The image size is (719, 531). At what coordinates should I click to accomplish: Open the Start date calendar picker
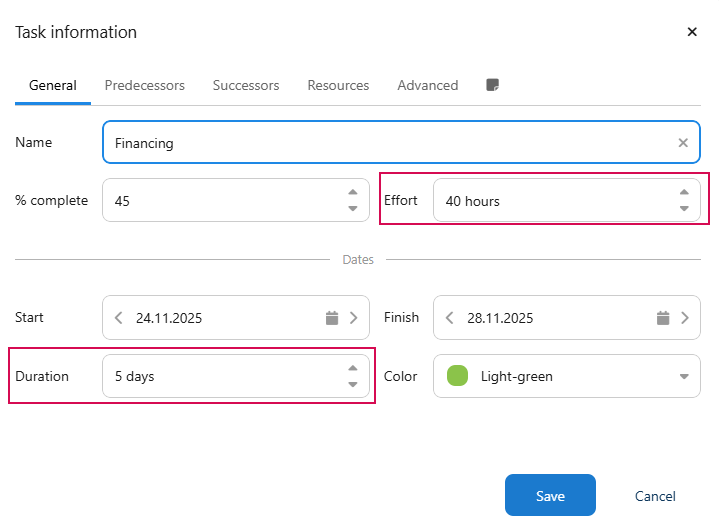coord(332,318)
